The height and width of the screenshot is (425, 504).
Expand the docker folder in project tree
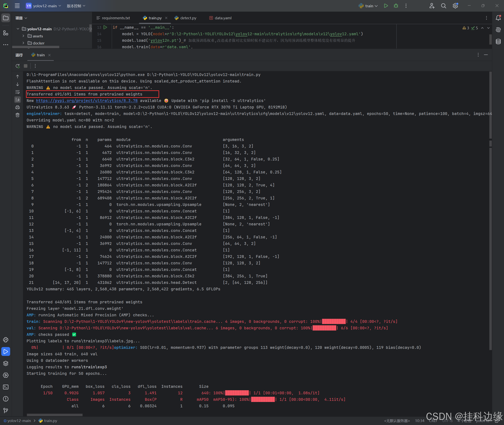click(23, 43)
